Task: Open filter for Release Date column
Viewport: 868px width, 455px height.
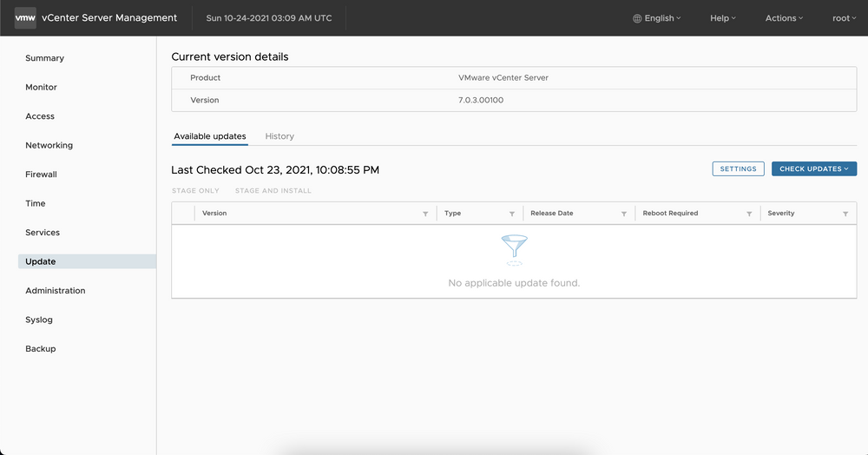Action: click(x=623, y=214)
